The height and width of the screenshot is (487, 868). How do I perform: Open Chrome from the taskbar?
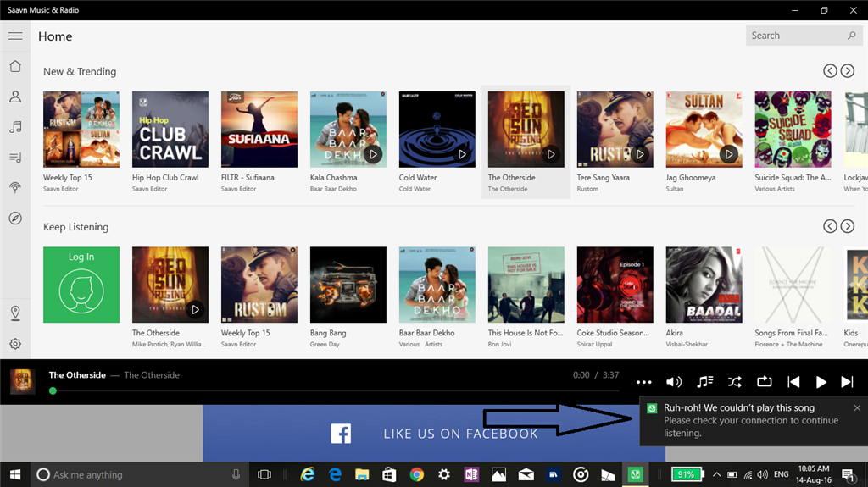[x=416, y=474]
